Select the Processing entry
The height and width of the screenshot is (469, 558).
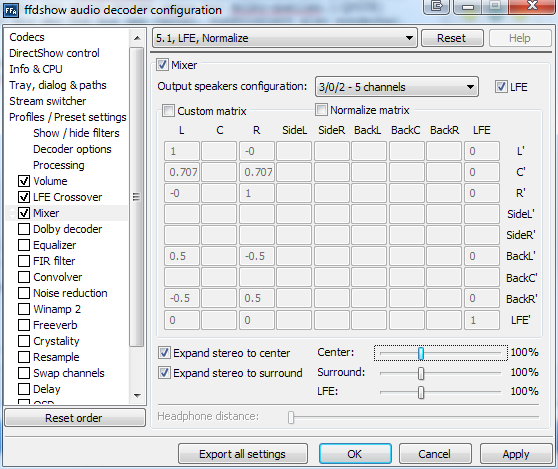[59, 165]
